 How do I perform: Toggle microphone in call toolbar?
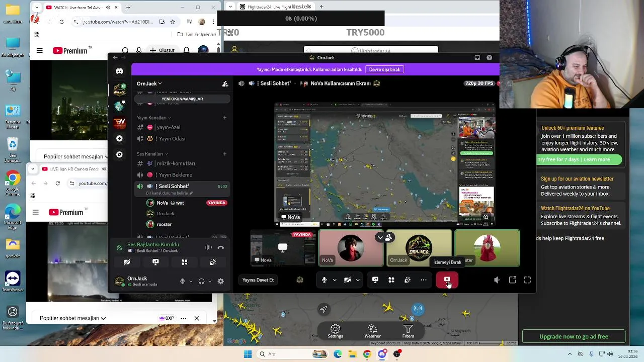click(324, 280)
